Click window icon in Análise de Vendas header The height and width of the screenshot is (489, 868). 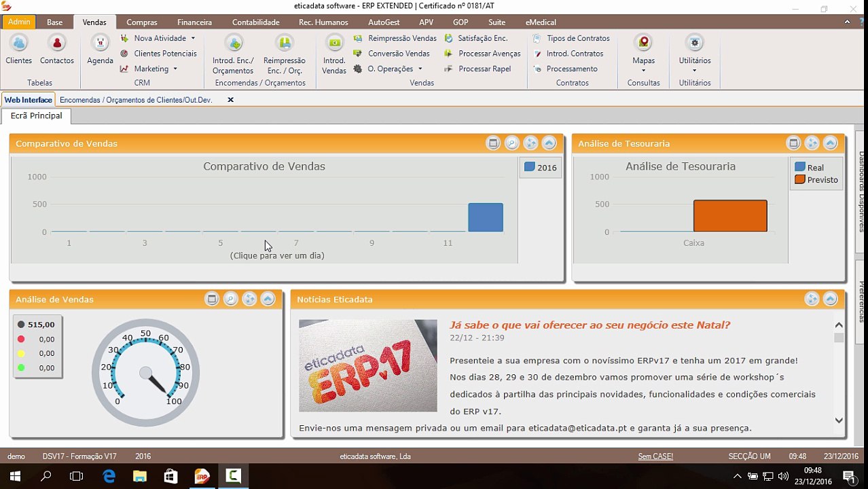pos(212,299)
